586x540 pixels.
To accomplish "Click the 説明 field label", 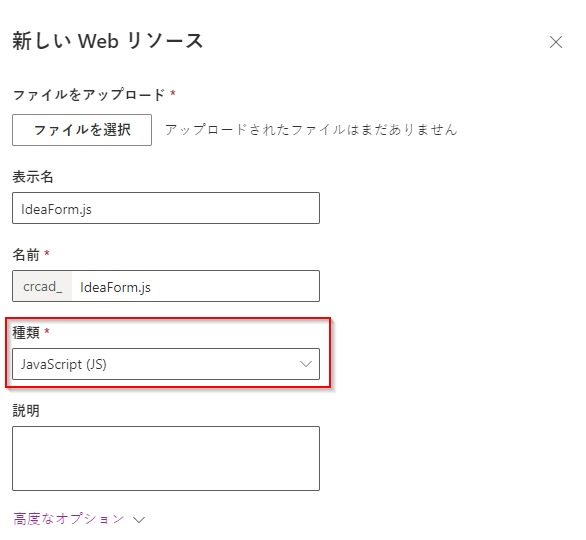I will click(26, 411).
